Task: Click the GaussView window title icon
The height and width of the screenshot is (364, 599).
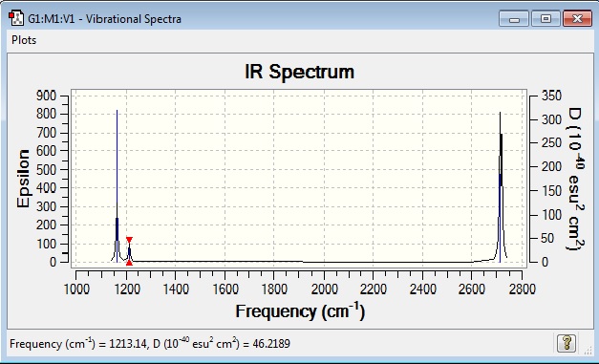Action: tap(16, 18)
